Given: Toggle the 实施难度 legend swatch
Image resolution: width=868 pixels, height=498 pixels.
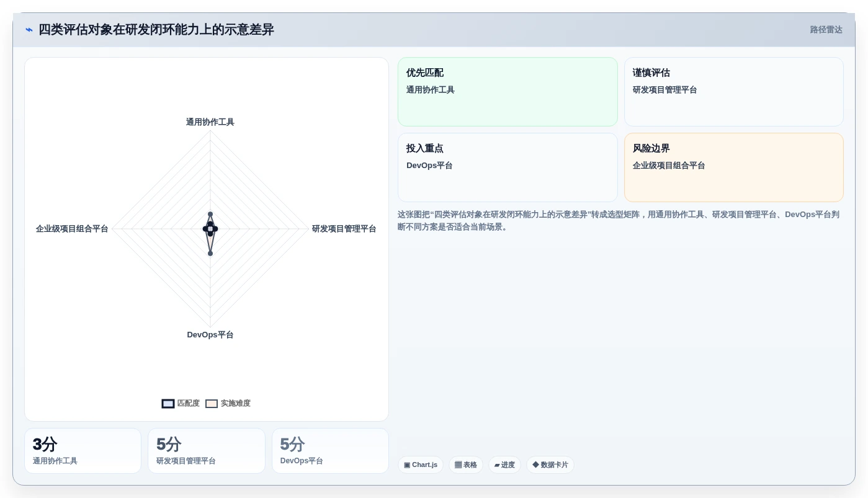Looking at the screenshot, I should pos(212,404).
